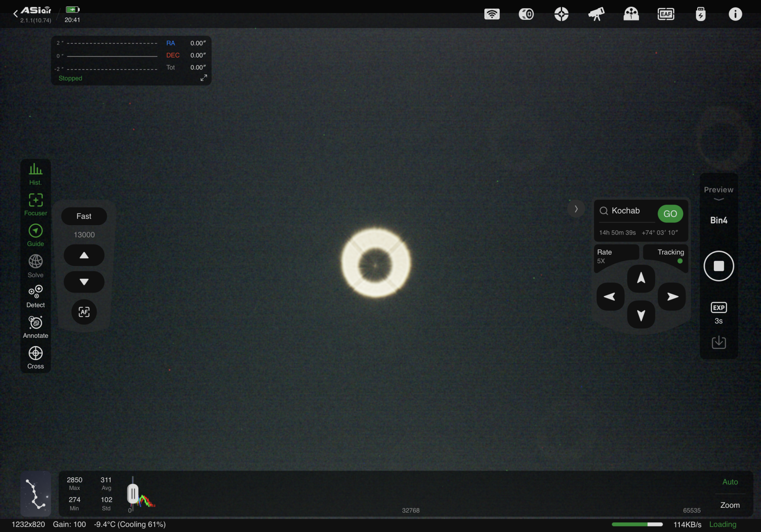Open the USB storage power icon
This screenshot has height=532, width=761.
click(701, 14)
